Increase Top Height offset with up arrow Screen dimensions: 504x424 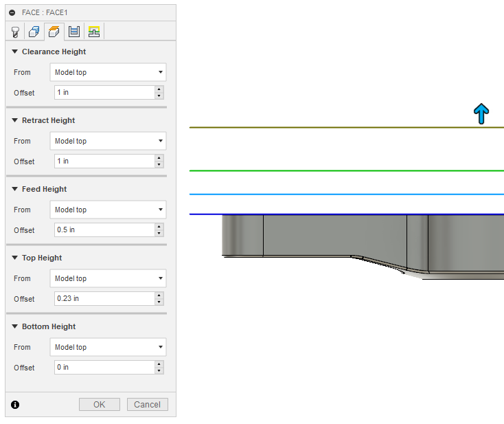(159, 295)
